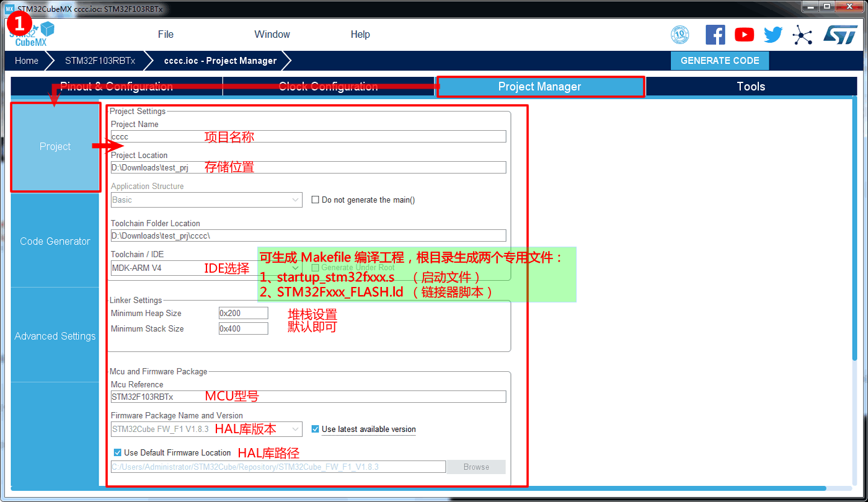The width and height of the screenshot is (868, 502).
Task: Open the Application Structure dropdown
Action: 296,200
